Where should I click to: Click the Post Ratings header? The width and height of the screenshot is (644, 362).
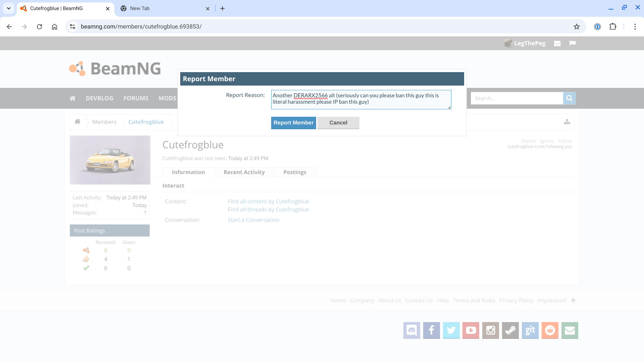pos(110,230)
